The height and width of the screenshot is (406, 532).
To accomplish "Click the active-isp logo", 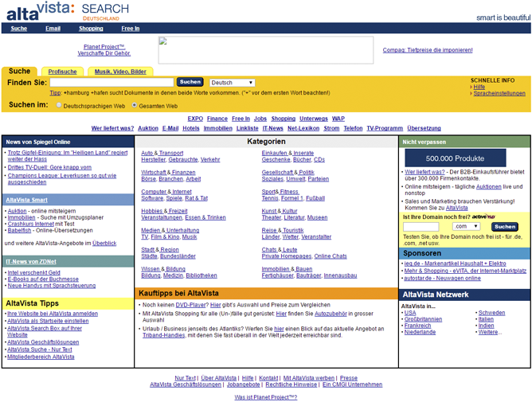I will (x=483, y=216).
